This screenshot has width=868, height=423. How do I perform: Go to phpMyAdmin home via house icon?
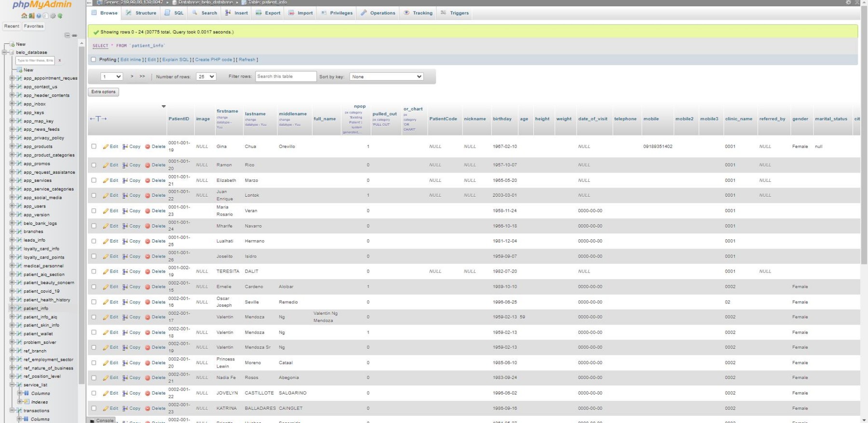[x=24, y=16]
